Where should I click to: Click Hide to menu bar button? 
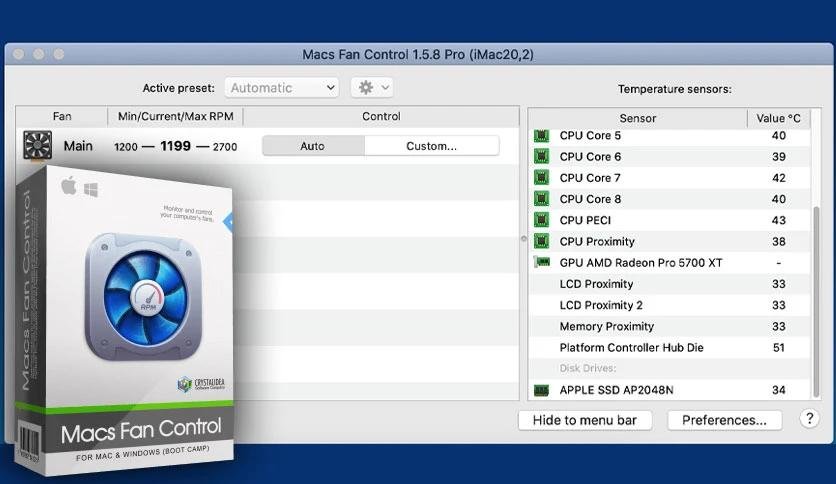point(585,420)
